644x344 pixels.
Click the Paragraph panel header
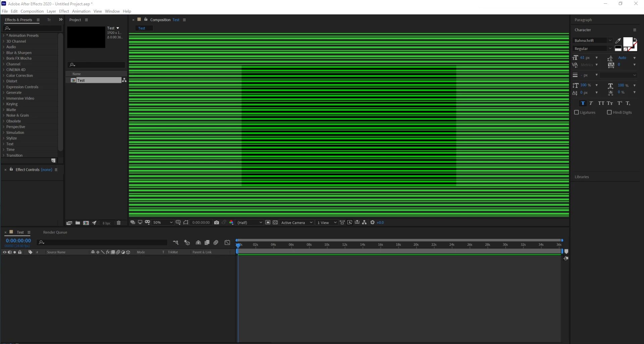583,20
